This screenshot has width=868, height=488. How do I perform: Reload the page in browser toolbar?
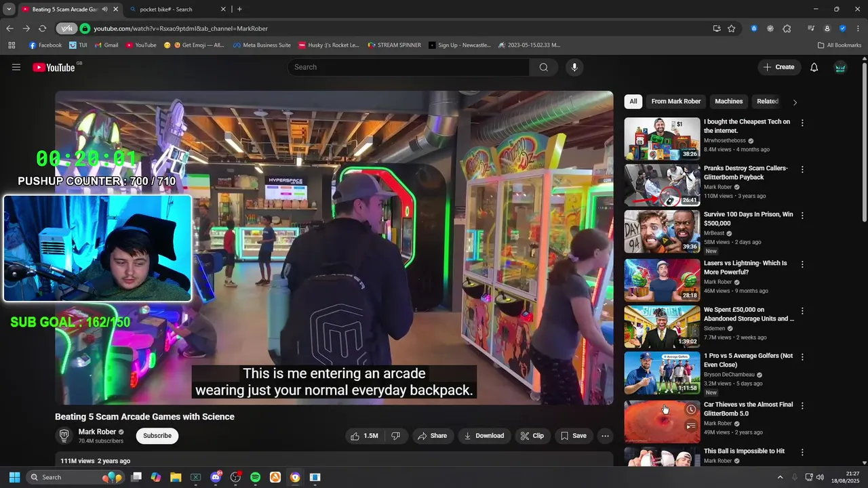[42, 28]
